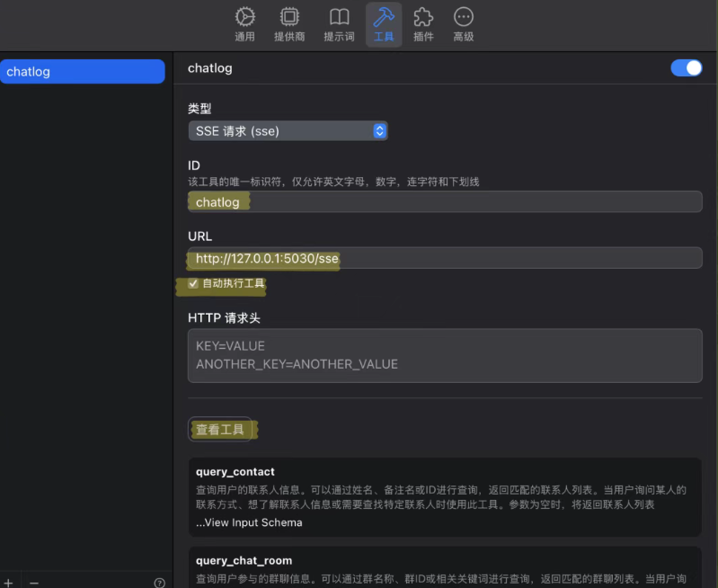
Task: Click the HTTP 请求头 text area
Action: [x=445, y=355]
